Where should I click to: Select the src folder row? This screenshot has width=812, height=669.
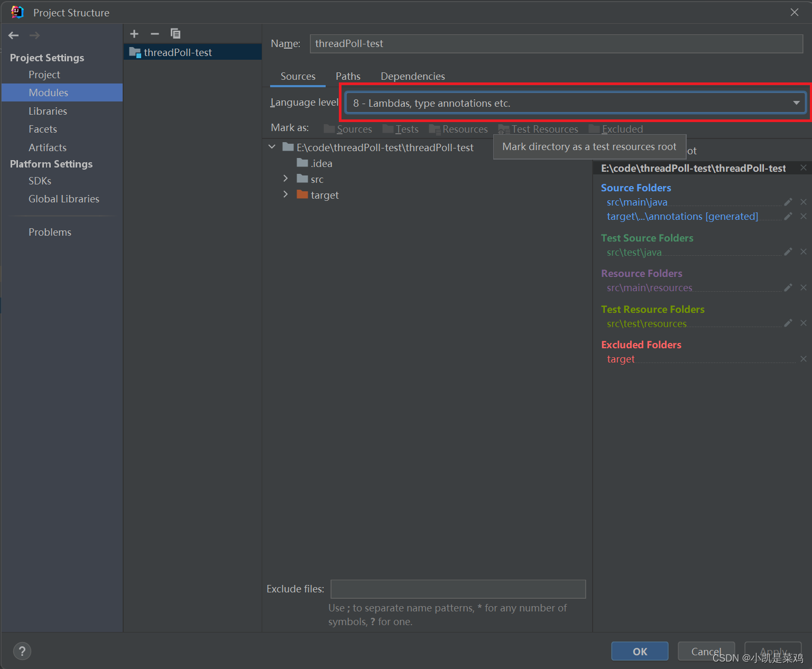click(310, 179)
